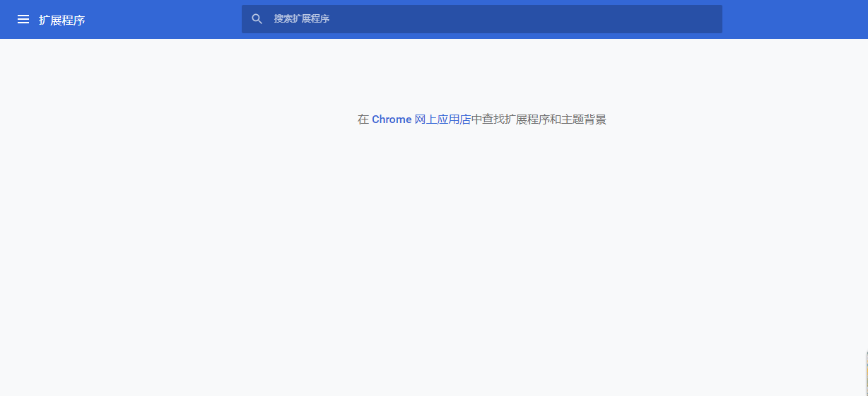This screenshot has width=868, height=396.
Task: Open the Chrome 网上应用店 link
Action: click(421, 120)
